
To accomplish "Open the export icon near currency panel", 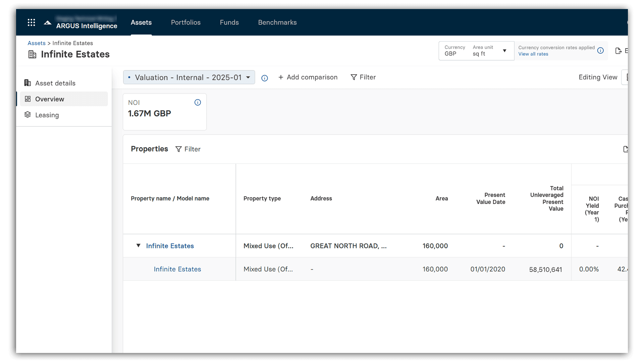I will click(x=619, y=51).
